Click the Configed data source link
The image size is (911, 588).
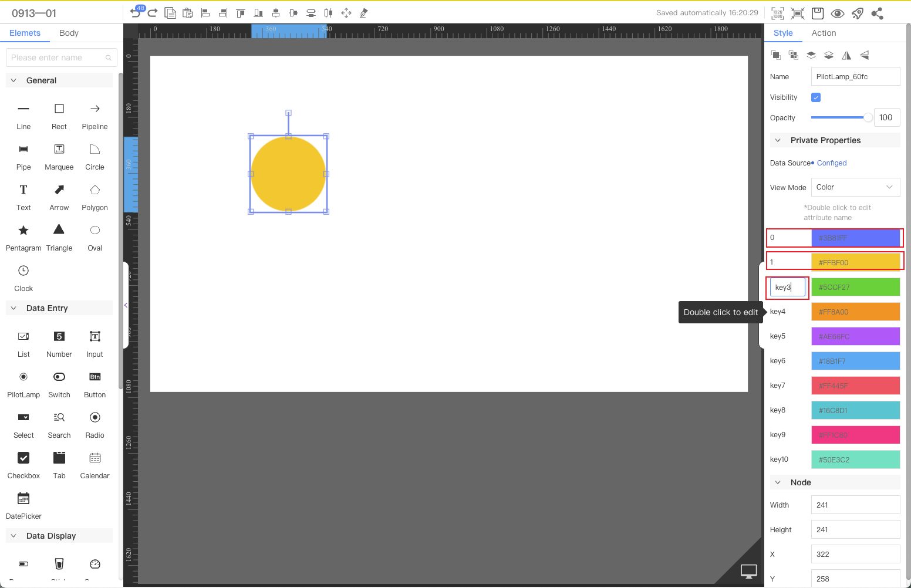tap(832, 163)
